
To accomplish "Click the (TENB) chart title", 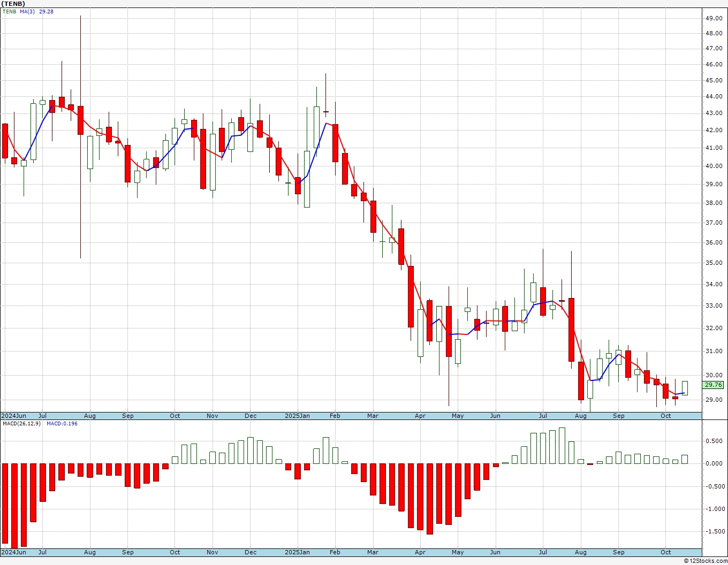I will (13, 4).
